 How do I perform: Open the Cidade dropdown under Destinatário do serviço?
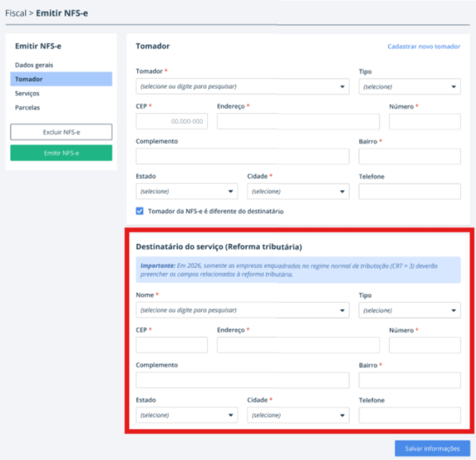(298, 415)
